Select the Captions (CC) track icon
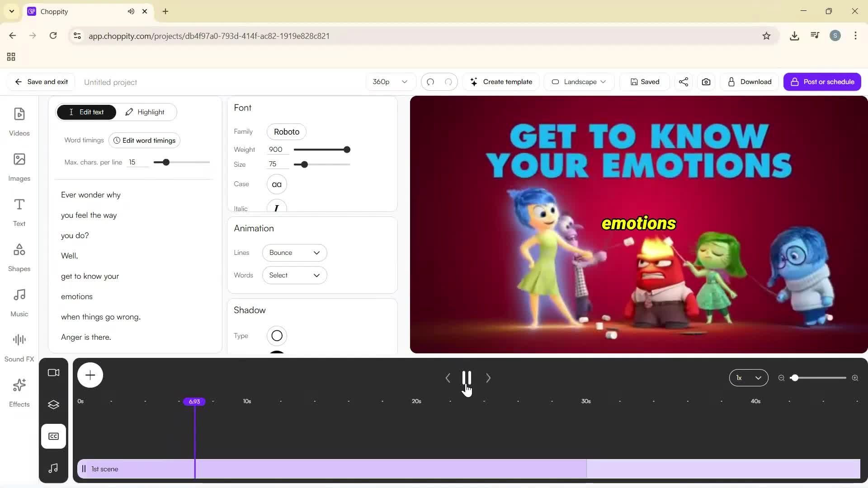Screen dimensions: 868x488 pos(53,436)
